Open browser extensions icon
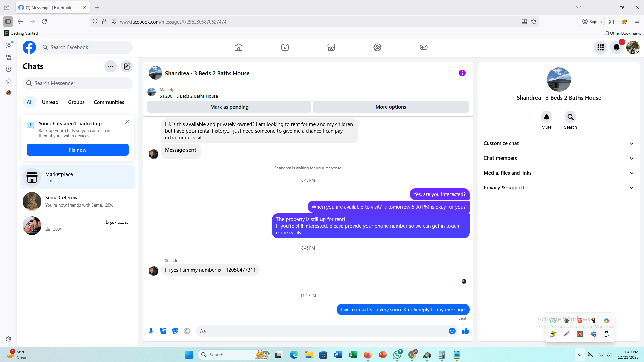The image size is (644, 362). pos(612,22)
